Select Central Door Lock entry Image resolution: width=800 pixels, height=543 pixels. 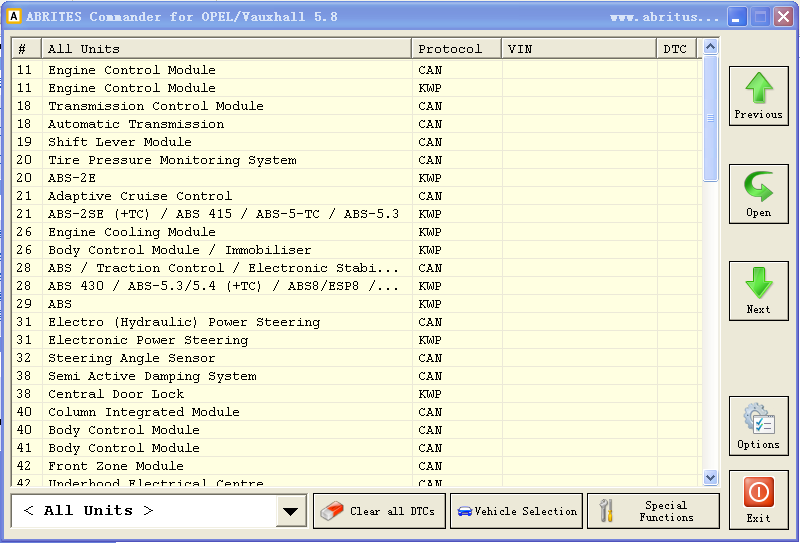pos(116,394)
